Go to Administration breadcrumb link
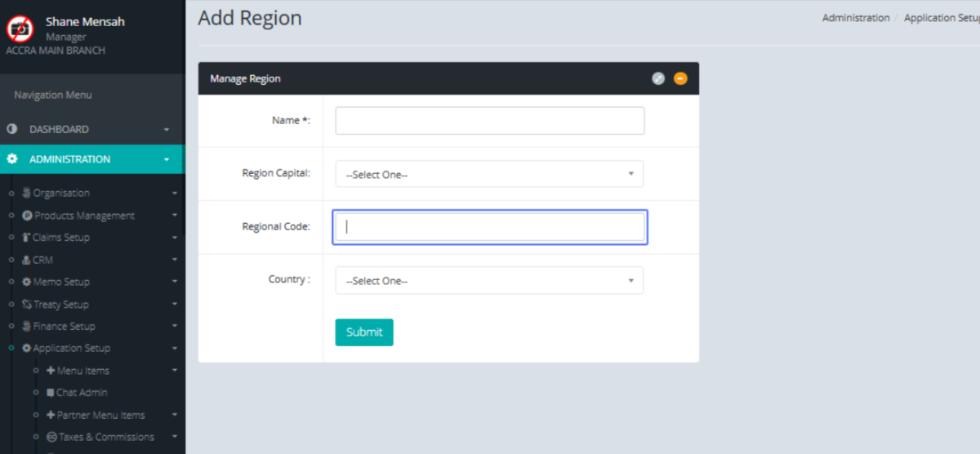This screenshot has width=980, height=454. (855, 18)
